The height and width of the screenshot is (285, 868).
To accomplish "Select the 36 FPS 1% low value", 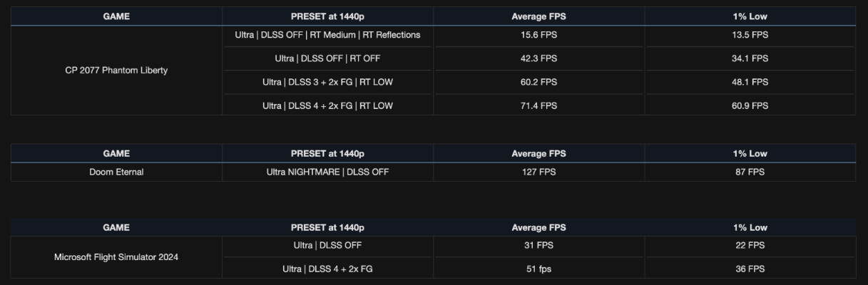I will pos(750,269).
